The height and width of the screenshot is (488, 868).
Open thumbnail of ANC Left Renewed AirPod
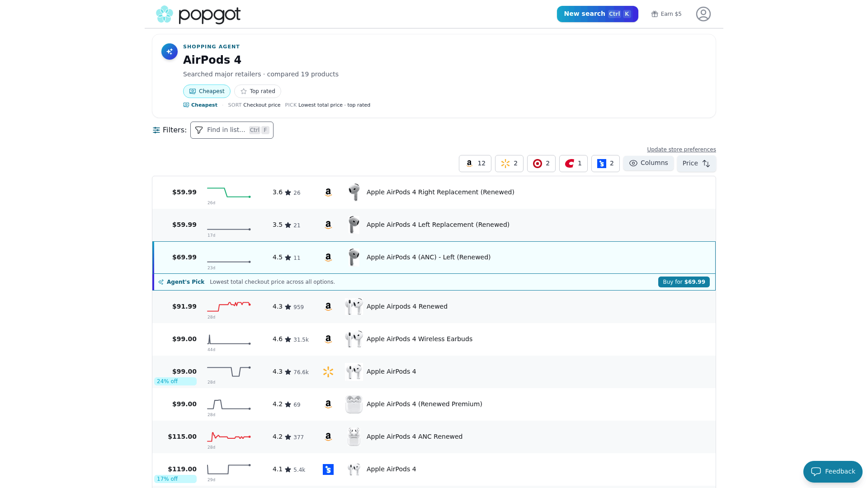[x=354, y=258]
